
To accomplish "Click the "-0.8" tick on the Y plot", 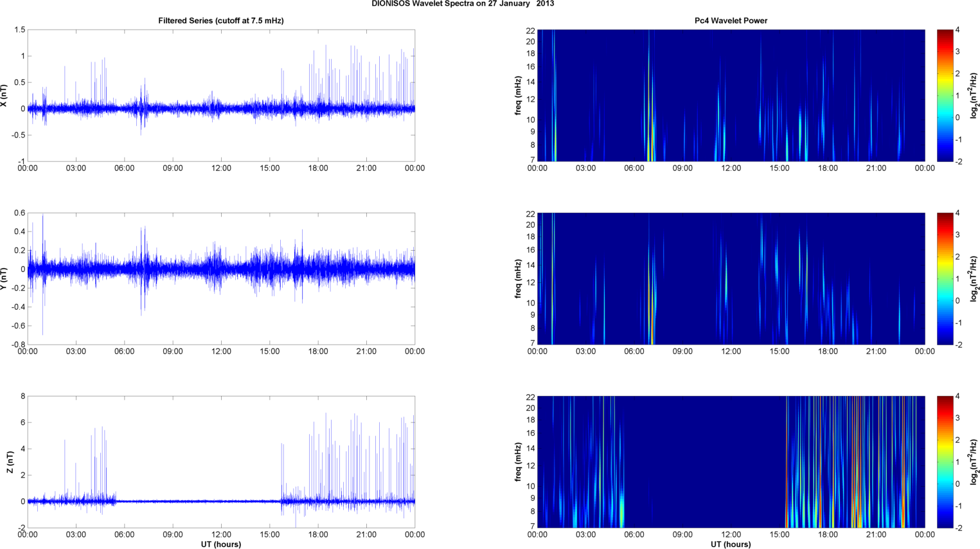I will (x=17, y=345).
